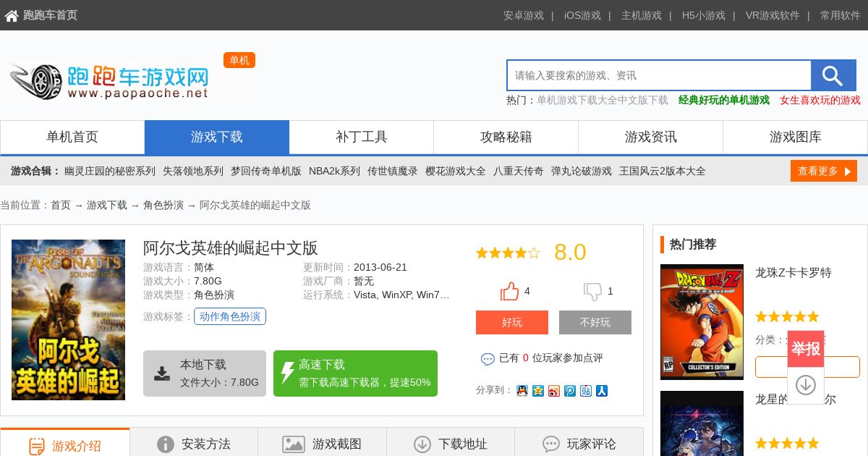Click the 查看更多 orange button
The height and width of the screenshot is (456, 868).
pos(824,171)
